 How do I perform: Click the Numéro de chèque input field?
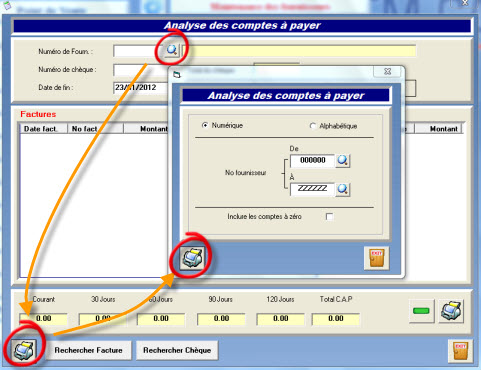[x=141, y=70]
